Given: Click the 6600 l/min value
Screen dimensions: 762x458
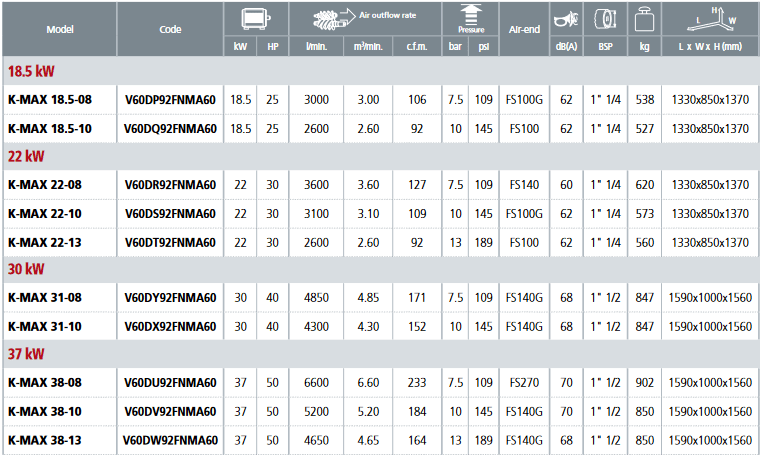Looking at the screenshot, I should pos(316,383).
